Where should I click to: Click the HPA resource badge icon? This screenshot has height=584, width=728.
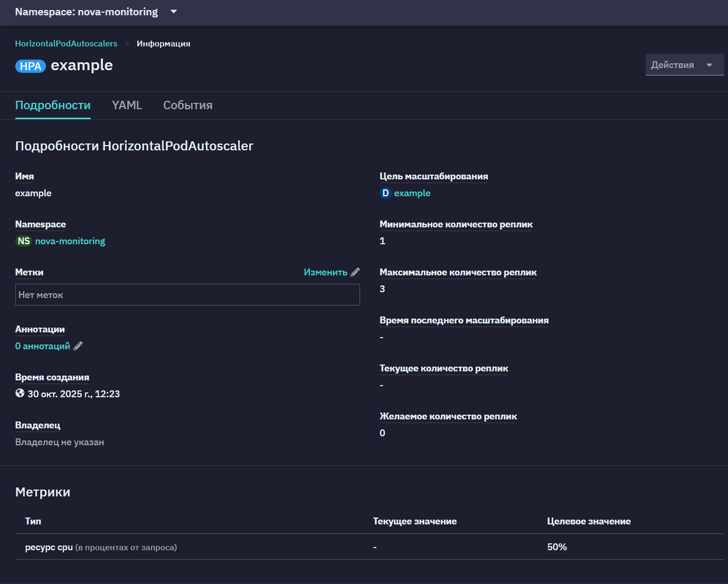click(31, 66)
